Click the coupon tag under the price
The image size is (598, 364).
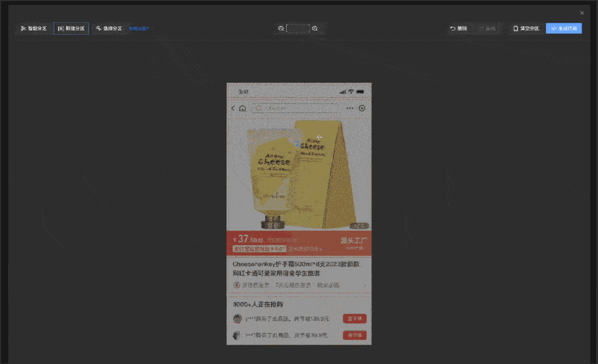[x=259, y=249]
